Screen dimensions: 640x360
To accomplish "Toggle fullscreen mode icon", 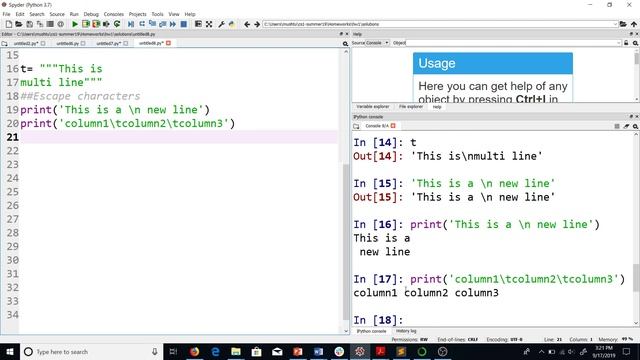I will (209, 24).
